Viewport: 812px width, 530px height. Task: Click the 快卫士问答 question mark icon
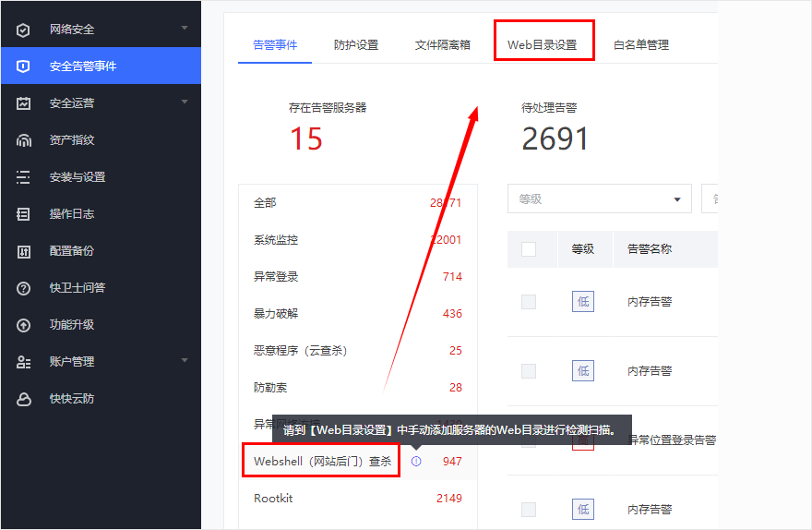click(x=24, y=288)
